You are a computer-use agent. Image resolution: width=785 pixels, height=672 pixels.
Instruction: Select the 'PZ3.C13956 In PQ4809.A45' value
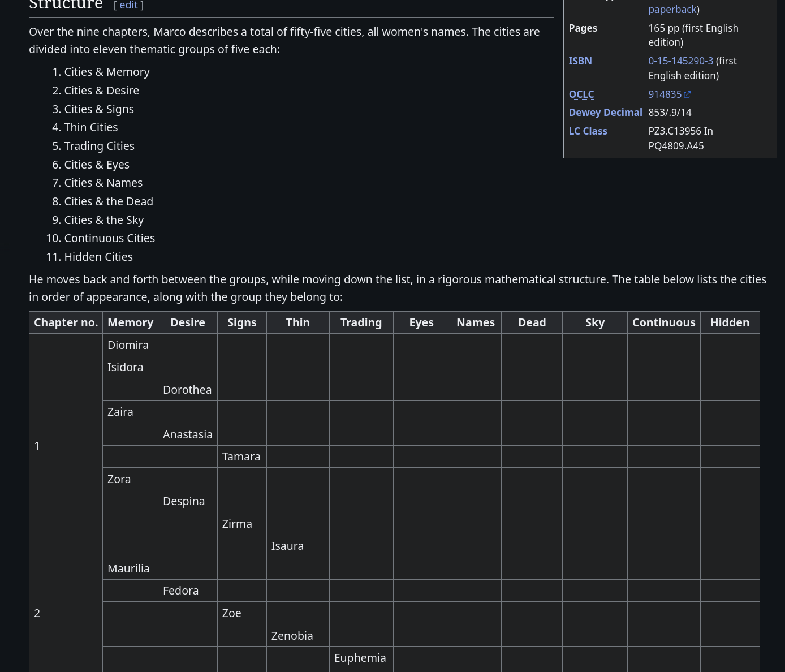680,138
